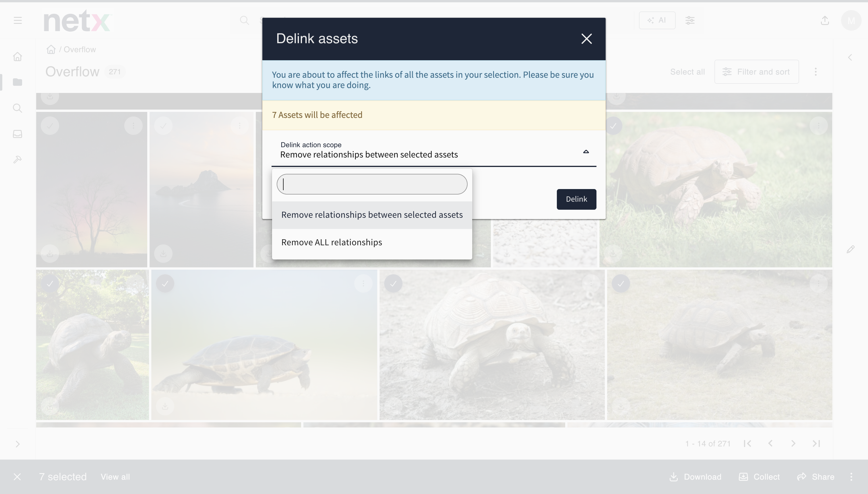Open options menu on the bare tree image
The width and height of the screenshot is (868, 494).
[x=133, y=126]
